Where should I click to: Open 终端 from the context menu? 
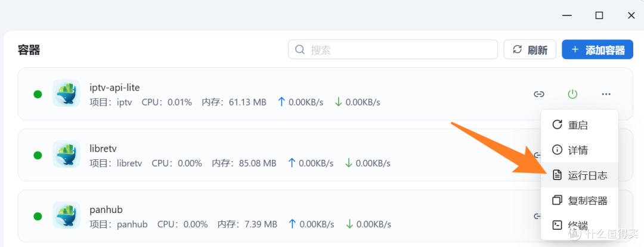(577, 226)
